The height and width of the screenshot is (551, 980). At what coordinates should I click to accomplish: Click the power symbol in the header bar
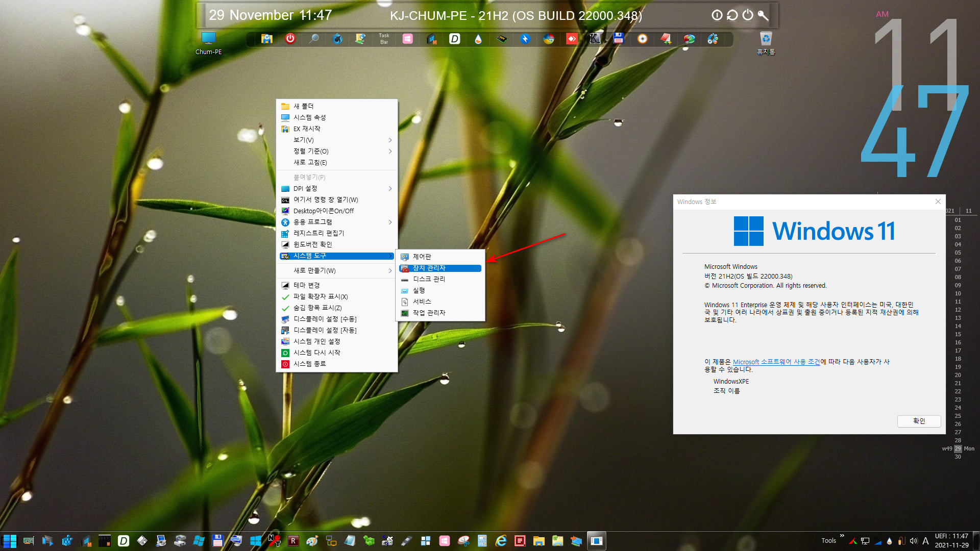pos(747,15)
